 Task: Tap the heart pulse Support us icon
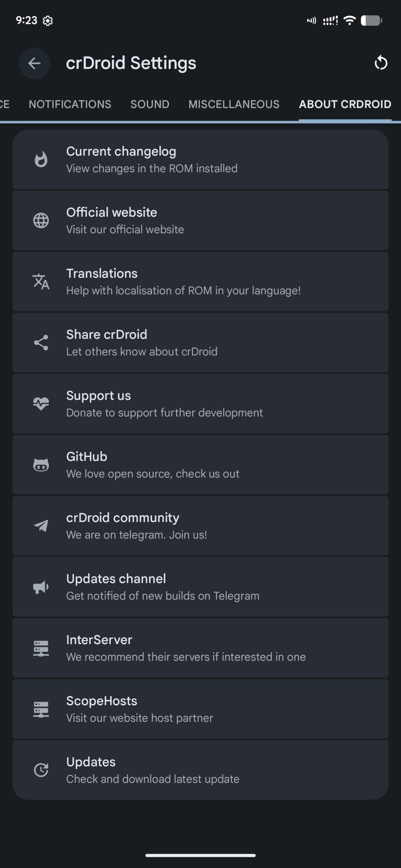pyautogui.click(x=41, y=404)
